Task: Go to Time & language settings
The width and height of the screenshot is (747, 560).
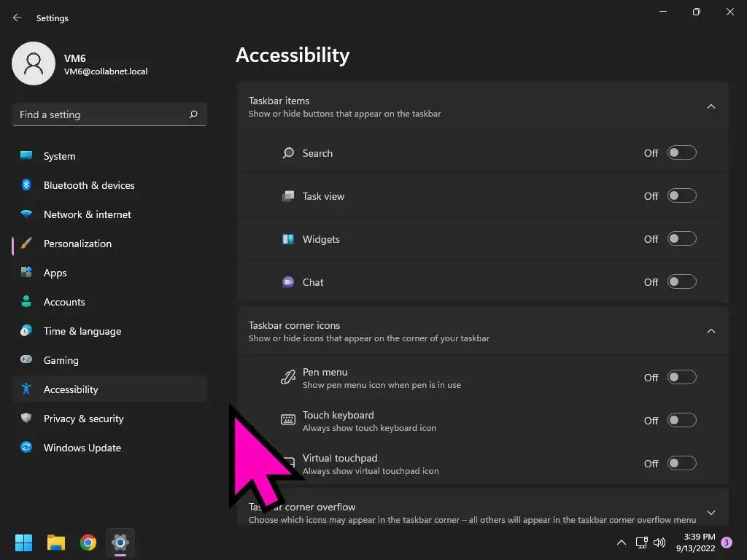Action: tap(82, 331)
